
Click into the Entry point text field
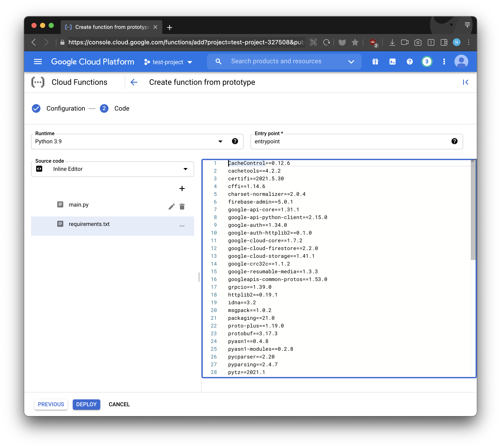[x=349, y=142]
